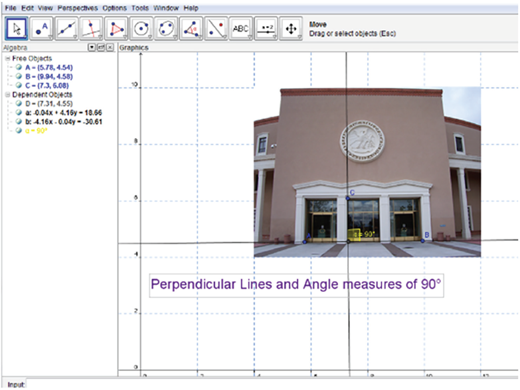Open the View menu
This screenshot has height=390, width=520.
[x=45, y=8]
